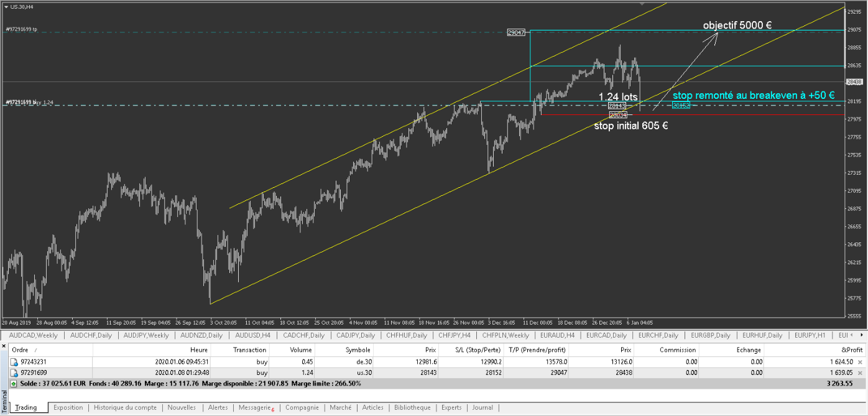Screen dimensions: 868x416
Task: Click the 29047 price tag on chart
Action: pyautogui.click(x=517, y=32)
